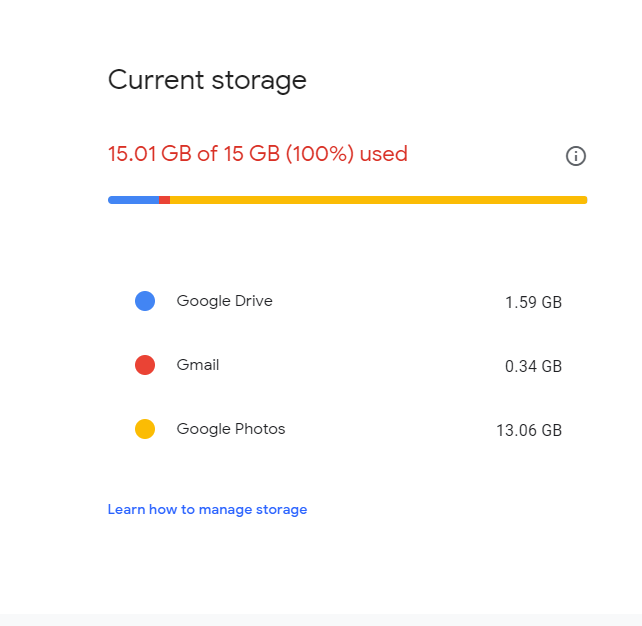This screenshot has height=626, width=642.
Task: Click the red Gmail dot
Action: point(145,365)
